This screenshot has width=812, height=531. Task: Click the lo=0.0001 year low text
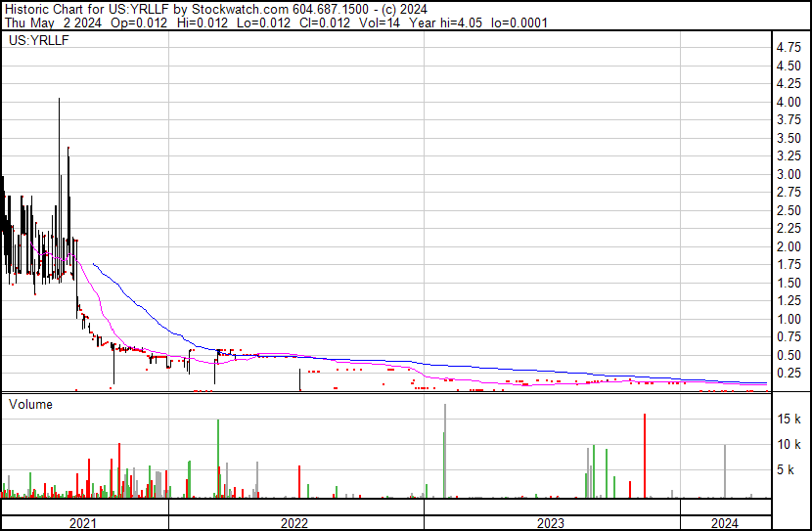519,22
